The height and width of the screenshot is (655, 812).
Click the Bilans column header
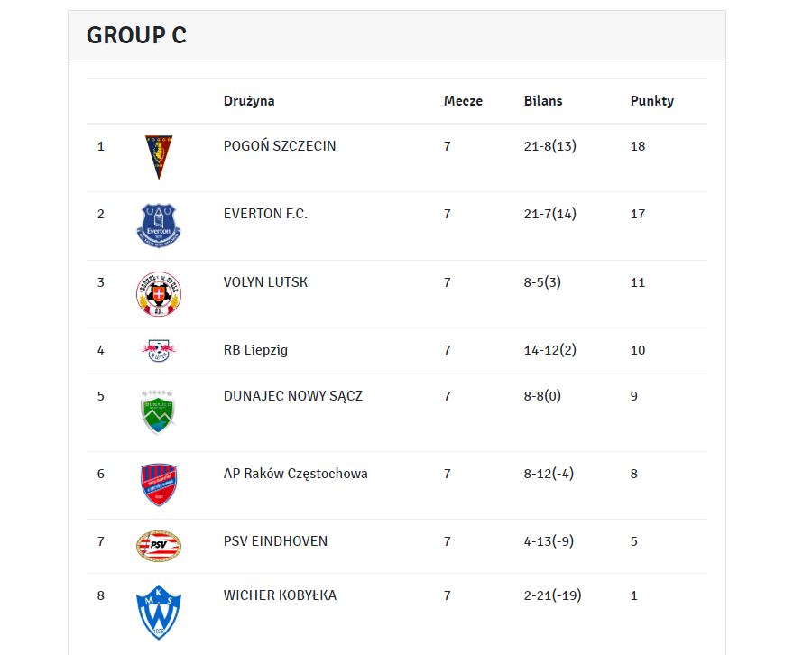[x=543, y=101]
